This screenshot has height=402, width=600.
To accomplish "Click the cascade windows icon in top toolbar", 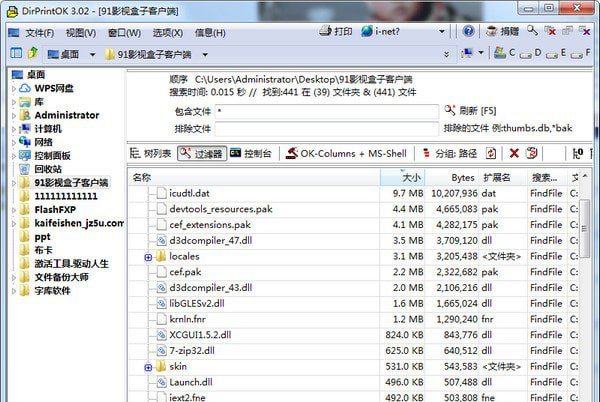I will click(x=567, y=31).
